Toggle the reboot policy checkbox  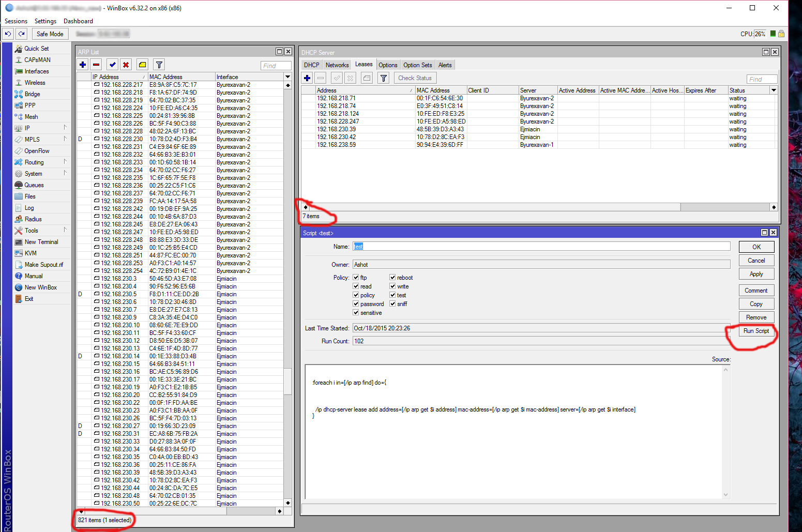[x=392, y=277]
